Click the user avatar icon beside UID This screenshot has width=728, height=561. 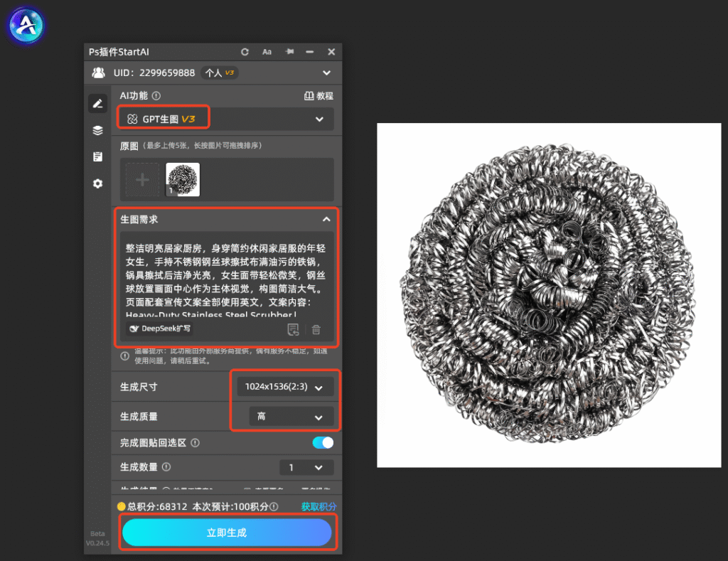(x=98, y=73)
